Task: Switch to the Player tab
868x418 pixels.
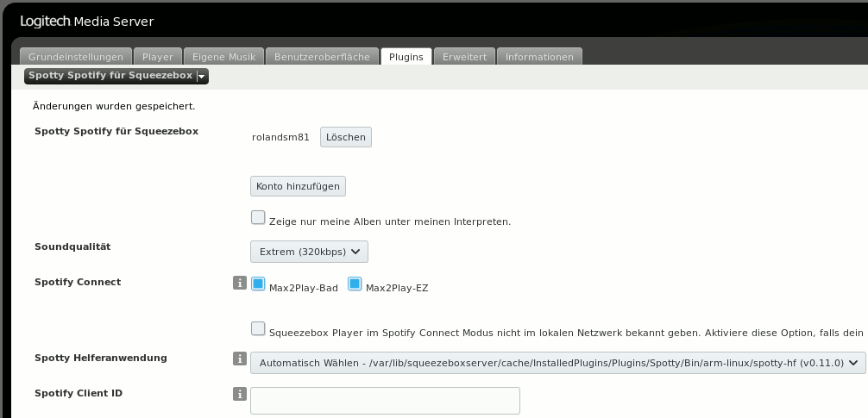Action: [x=157, y=56]
